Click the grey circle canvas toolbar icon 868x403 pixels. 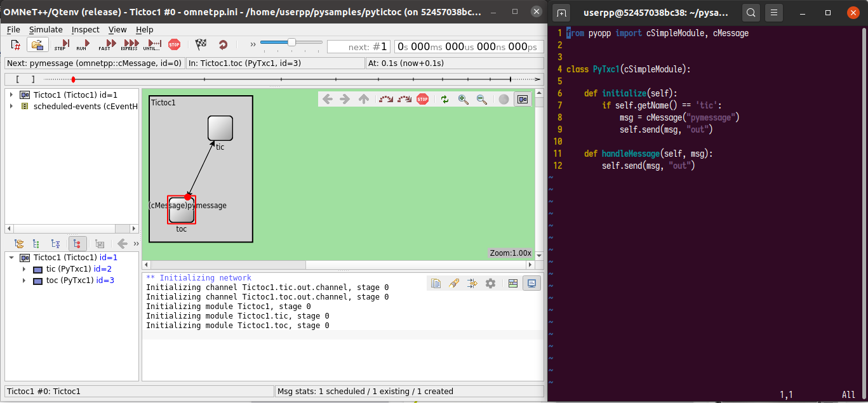tap(504, 99)
